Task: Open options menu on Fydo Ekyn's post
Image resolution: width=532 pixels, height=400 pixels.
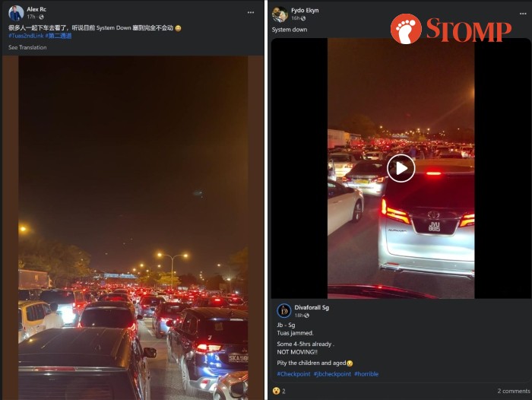Action: click(523, 14)
